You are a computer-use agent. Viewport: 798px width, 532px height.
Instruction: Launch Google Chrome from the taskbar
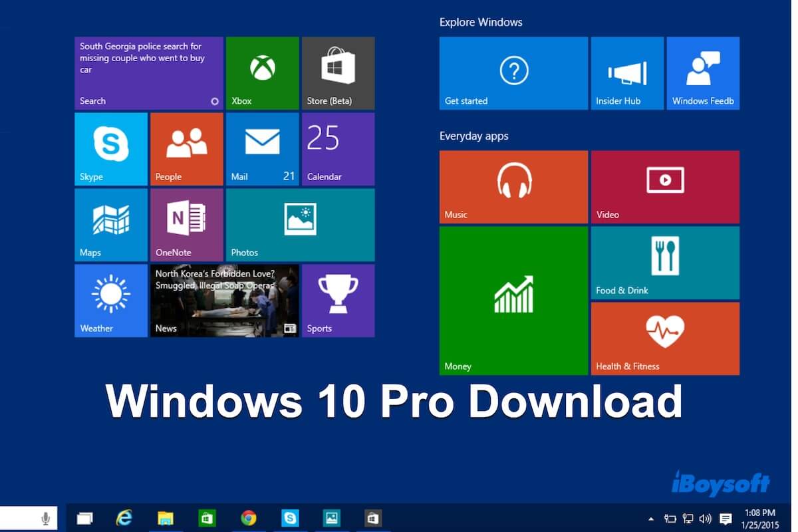tap(249, 518)
